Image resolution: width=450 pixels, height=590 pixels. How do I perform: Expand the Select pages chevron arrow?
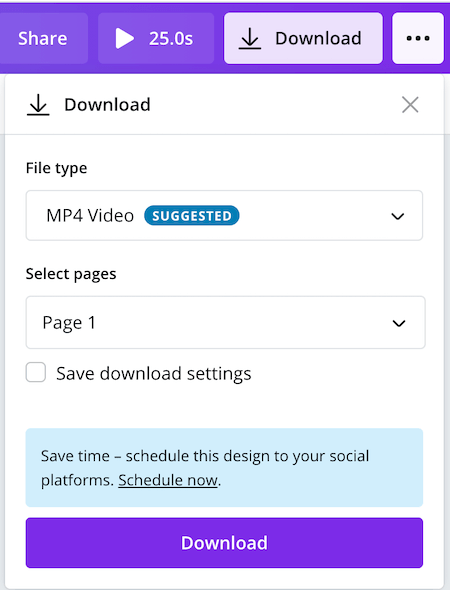pyautogui.click(x=399, y=323)
